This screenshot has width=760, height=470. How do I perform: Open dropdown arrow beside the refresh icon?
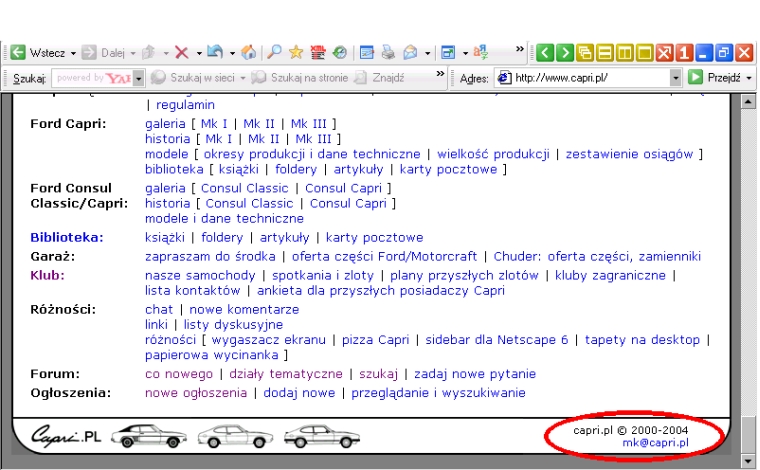[x=232, y=53]
